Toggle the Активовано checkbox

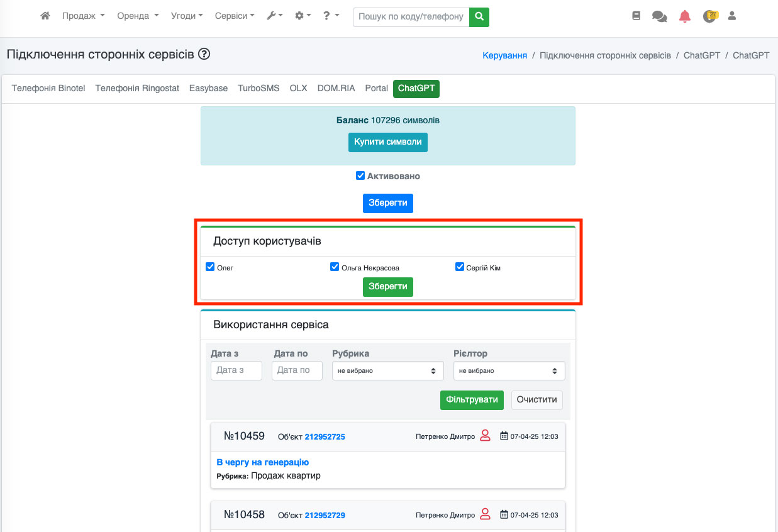coord(360,176)
